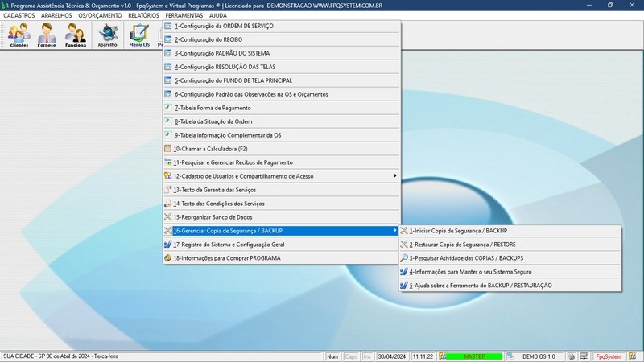Click the Caps indicator in status bar
The height and width of the screenshot is (362, 644).
point(350,356)
